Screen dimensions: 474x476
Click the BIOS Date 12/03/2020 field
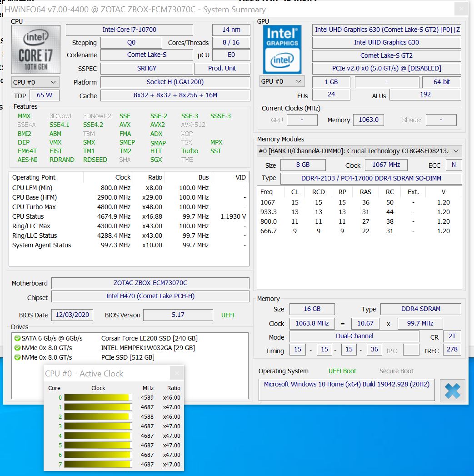(72, 315)
